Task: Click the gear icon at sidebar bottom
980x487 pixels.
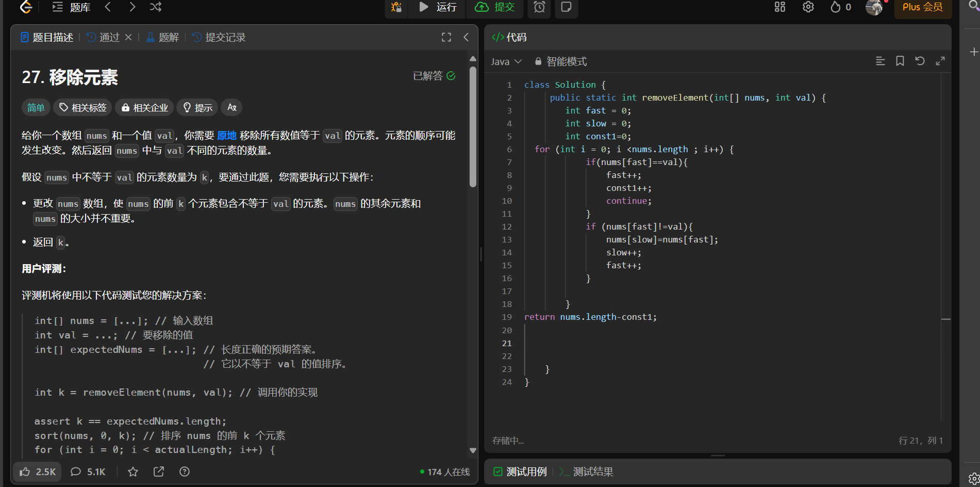Action: 974,479
